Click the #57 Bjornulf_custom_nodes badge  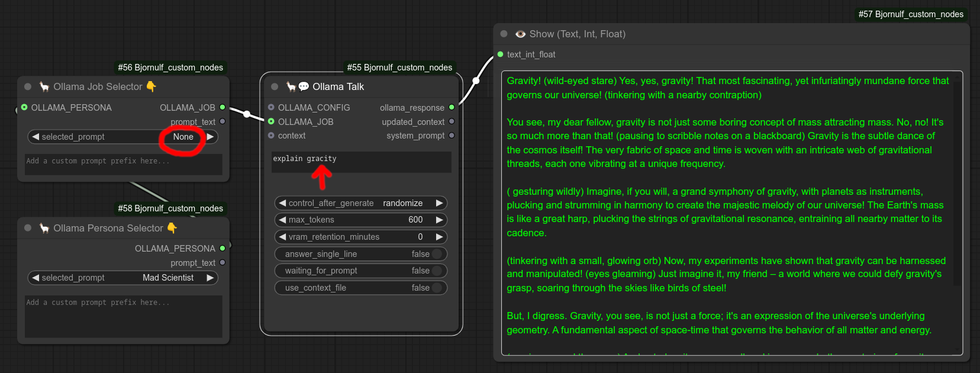click(911, 14)
